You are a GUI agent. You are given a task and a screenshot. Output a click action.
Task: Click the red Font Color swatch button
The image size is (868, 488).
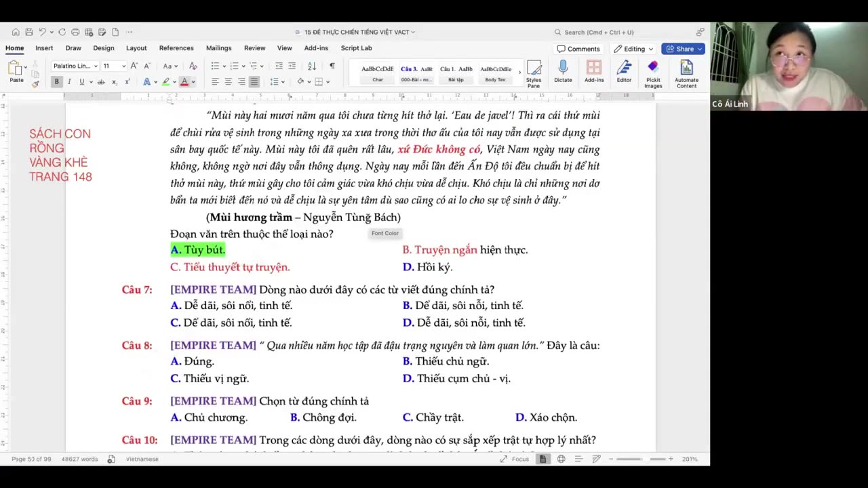click(x=184, y=81)
